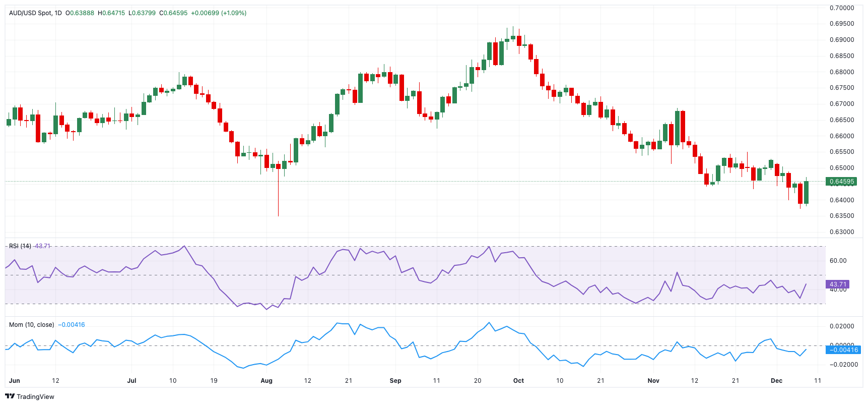Click the 0.63000 level on the price axis

842,232
